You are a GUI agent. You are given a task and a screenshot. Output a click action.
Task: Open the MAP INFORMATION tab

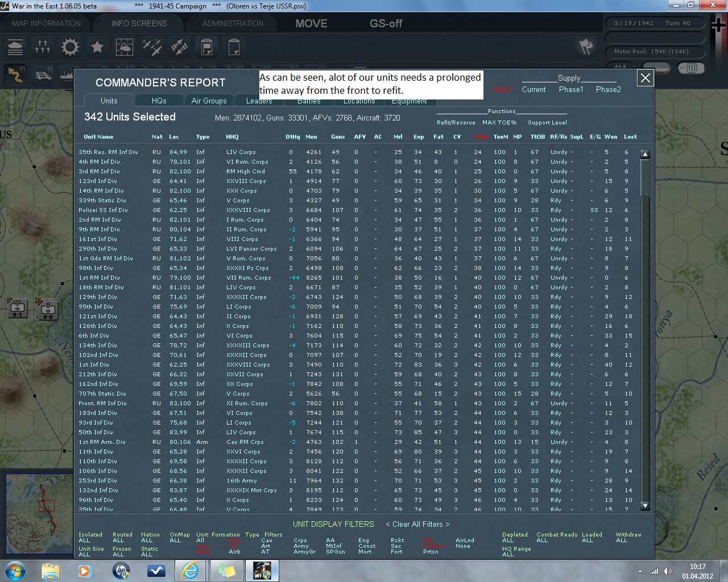coord(46,23)
